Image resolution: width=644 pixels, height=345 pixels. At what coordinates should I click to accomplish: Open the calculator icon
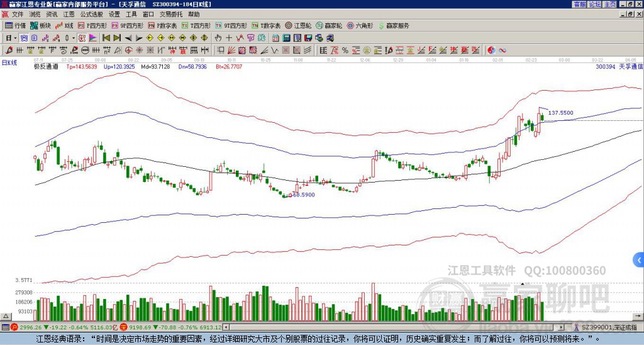286,38
